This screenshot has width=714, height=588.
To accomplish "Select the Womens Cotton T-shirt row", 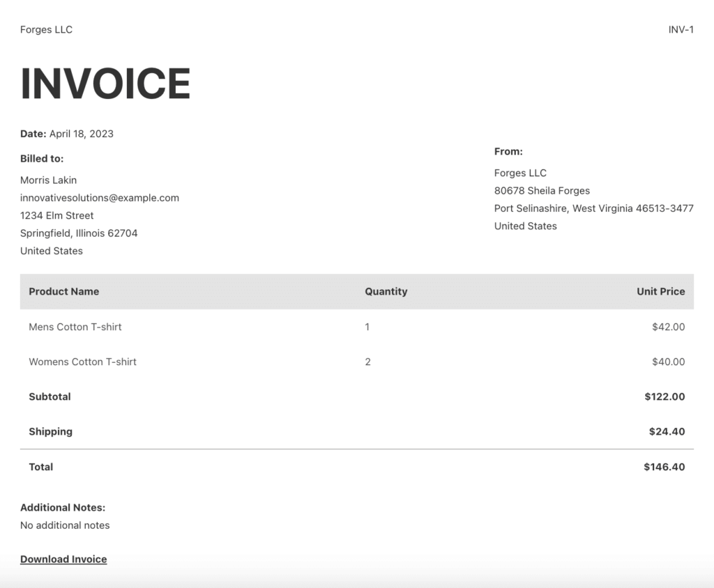I will pos(82,362).
